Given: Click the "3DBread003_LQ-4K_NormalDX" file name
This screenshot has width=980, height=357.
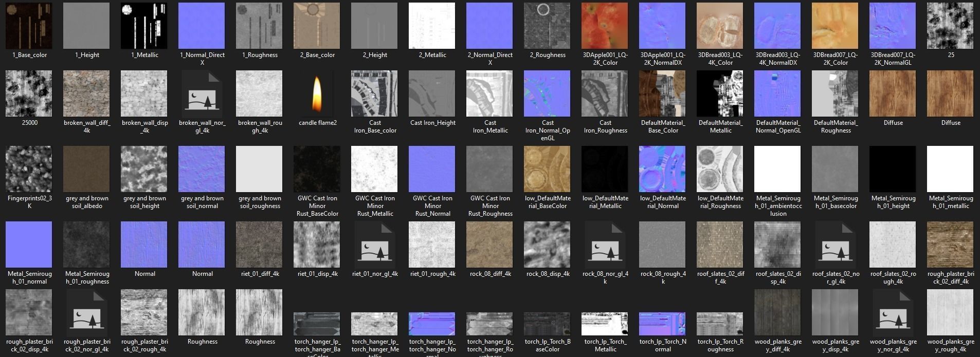Looking at the screenshot, I should tap(778, 59).
